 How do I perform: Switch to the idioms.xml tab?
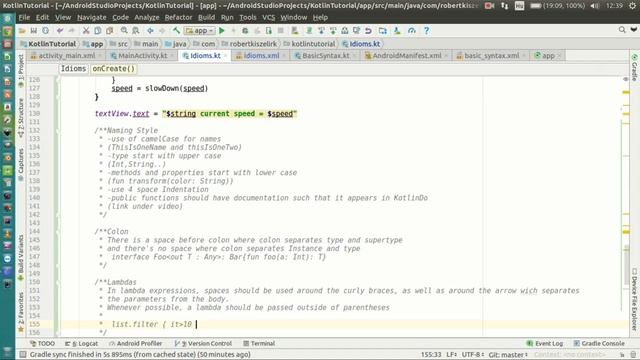(261, 56)
